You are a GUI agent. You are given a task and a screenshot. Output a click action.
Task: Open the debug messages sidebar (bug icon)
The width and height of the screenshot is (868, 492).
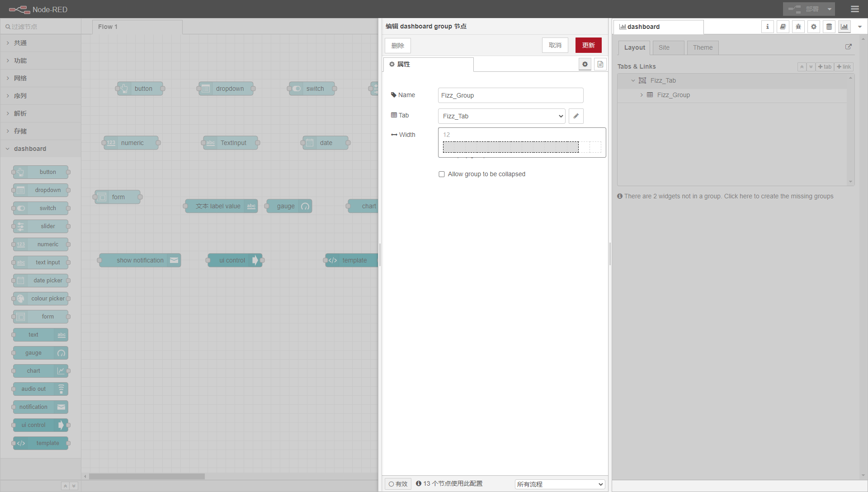click(x=798, y=27)
